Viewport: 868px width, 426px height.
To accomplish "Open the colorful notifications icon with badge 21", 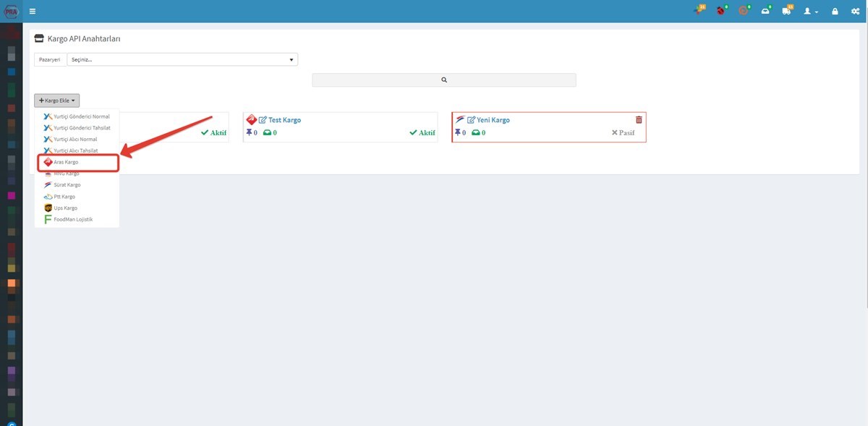I will tap(699, 11).
